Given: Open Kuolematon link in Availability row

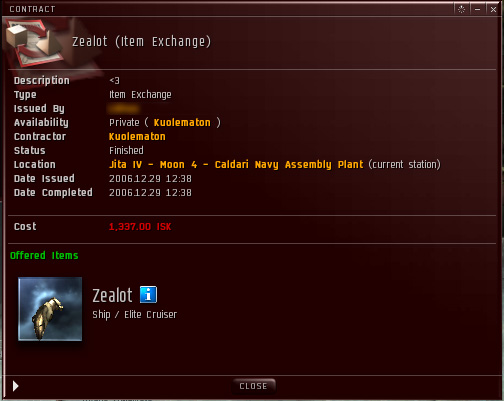Looking at the screenshot, I should [182, 122].
